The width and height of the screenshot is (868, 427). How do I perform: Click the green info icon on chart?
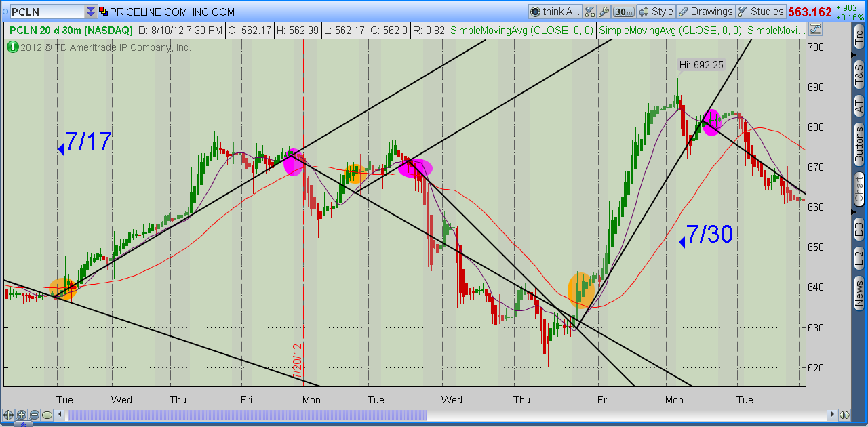tap(12, 47)
